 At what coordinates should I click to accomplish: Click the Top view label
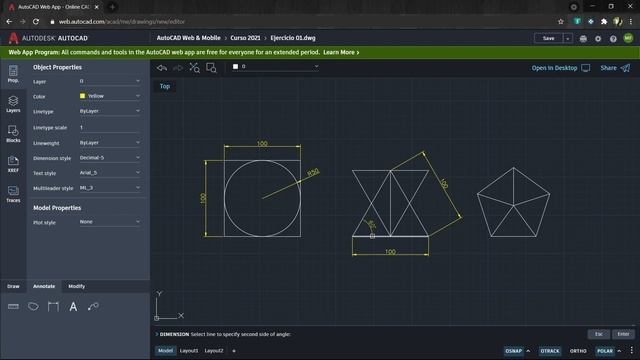tap(165, 86)
